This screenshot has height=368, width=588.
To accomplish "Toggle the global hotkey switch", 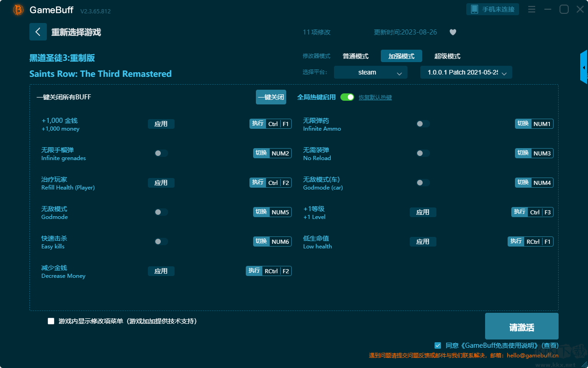I will point(347,97).
